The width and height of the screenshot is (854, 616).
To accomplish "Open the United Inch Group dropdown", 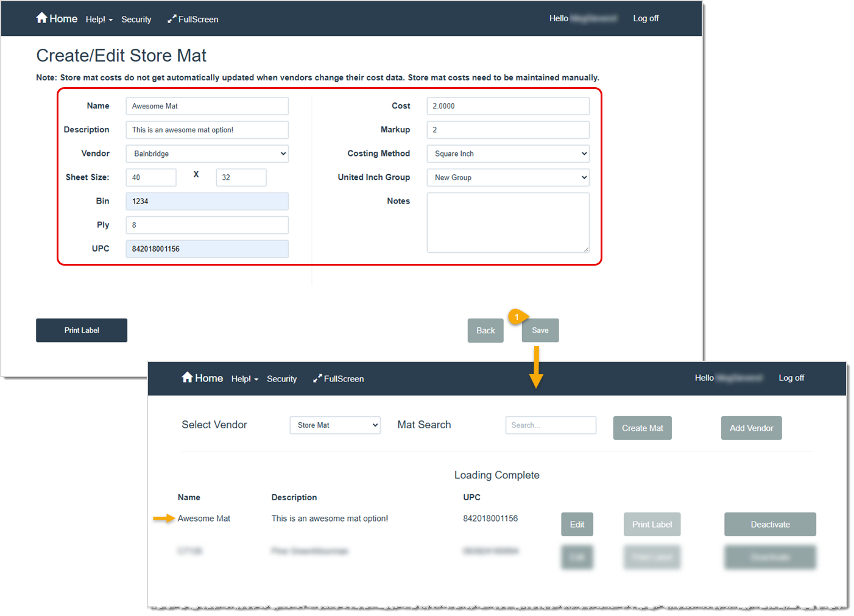I will point(507,177).
